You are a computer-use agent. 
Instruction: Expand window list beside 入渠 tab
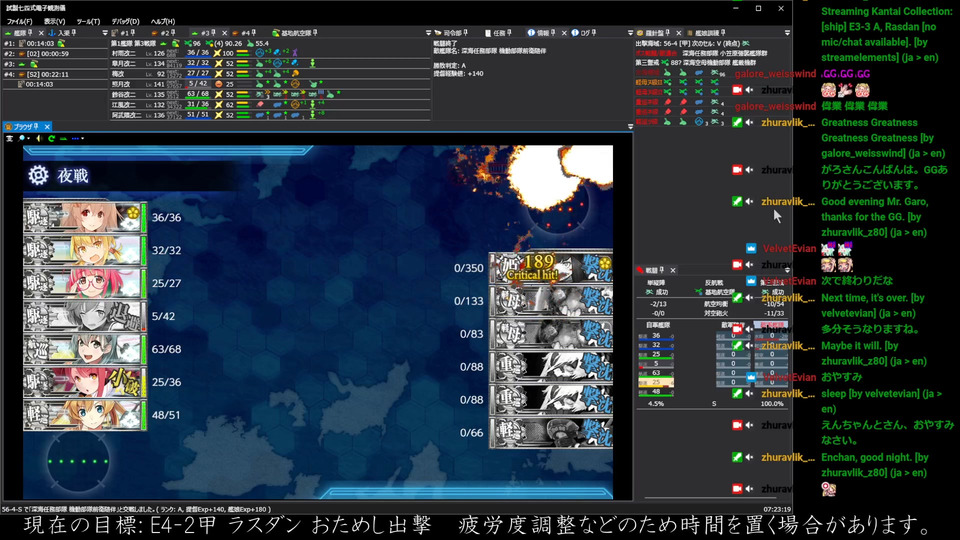[x=105, y=33]
